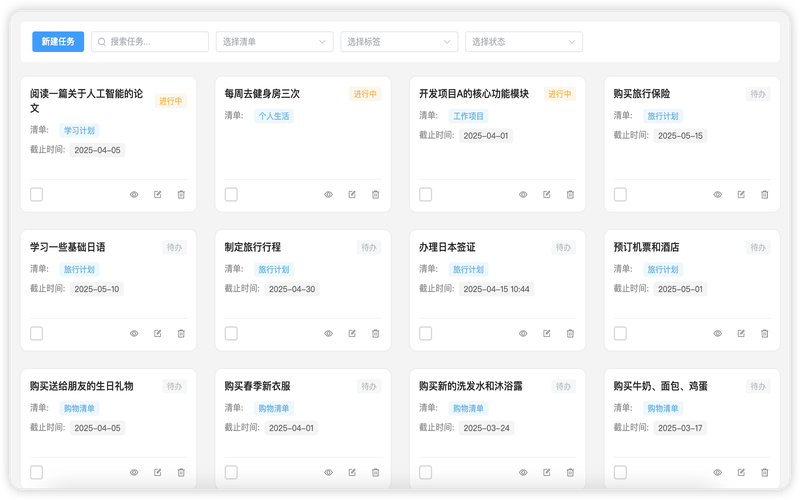
Task: Click 旅行计划 tag on 购买旅行保险
Action: (x=663, y=116)
